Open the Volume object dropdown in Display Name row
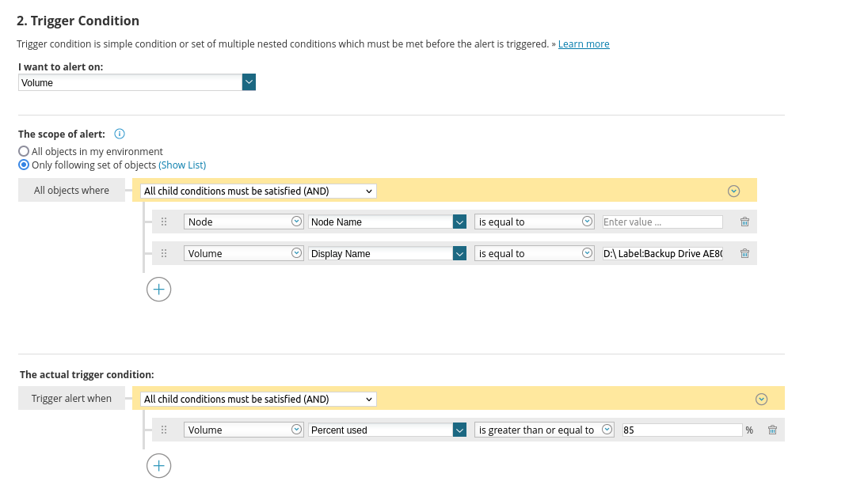Screen dimensions: 868x504 tap(244, 253)
